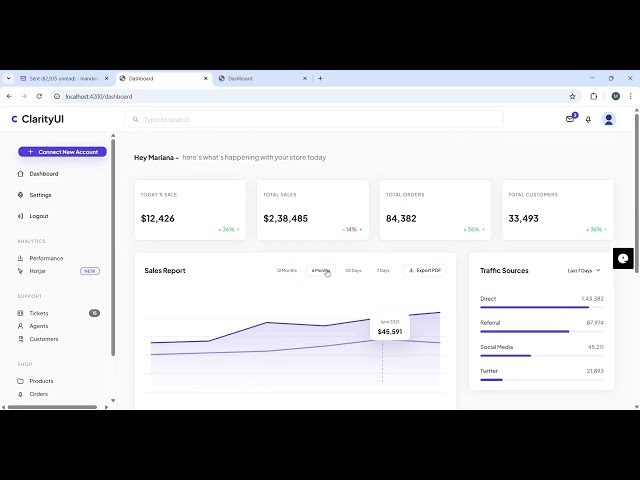This screenshot has height=480, width=640.
Task: Click the Agents person icon
Action: [20, 326]
